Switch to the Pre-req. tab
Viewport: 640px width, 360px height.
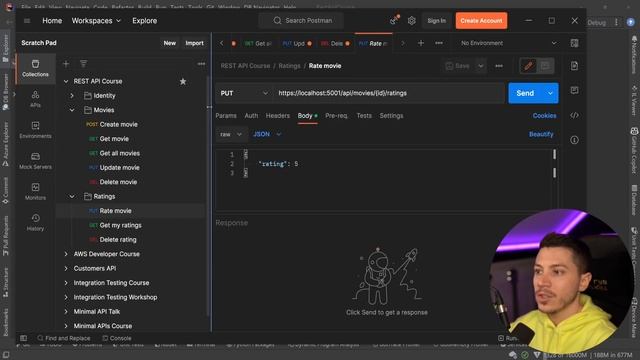(x=336, y=116)
